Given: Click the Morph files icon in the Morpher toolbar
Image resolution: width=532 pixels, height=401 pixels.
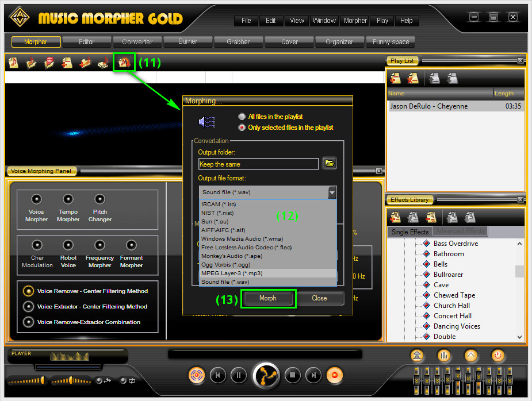Looking at the screenshot, I should 124,62.
